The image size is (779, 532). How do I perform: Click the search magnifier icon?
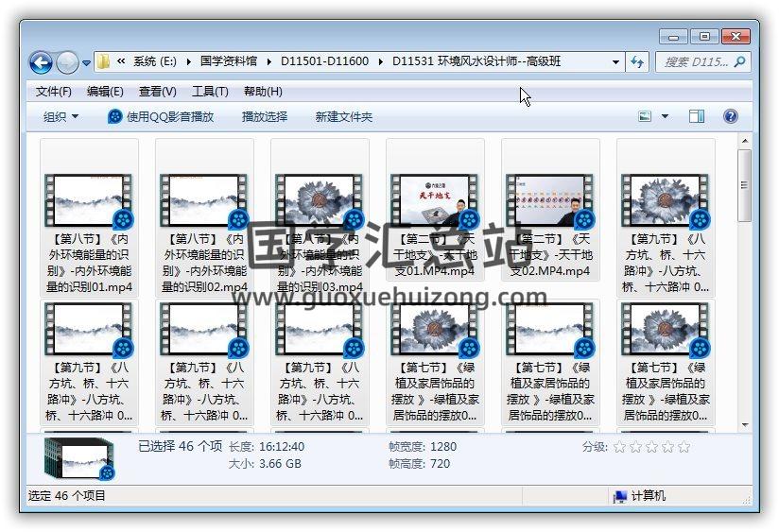coord(739,62)
